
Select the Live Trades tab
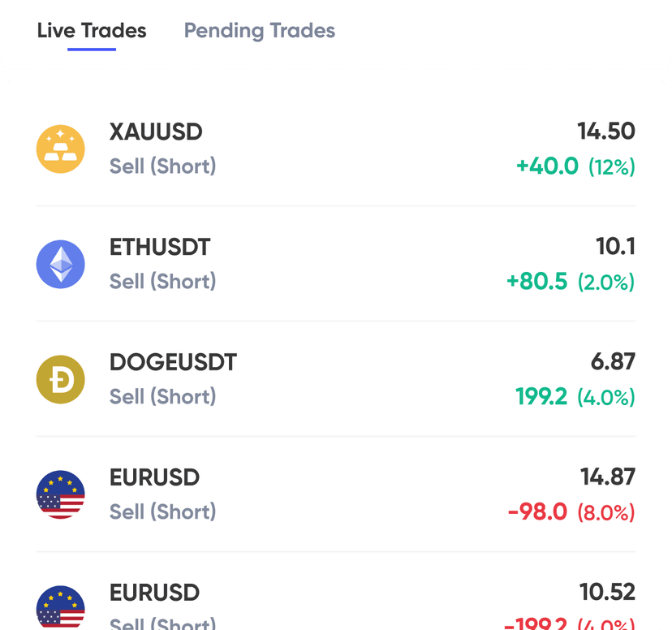coord(90,31)
